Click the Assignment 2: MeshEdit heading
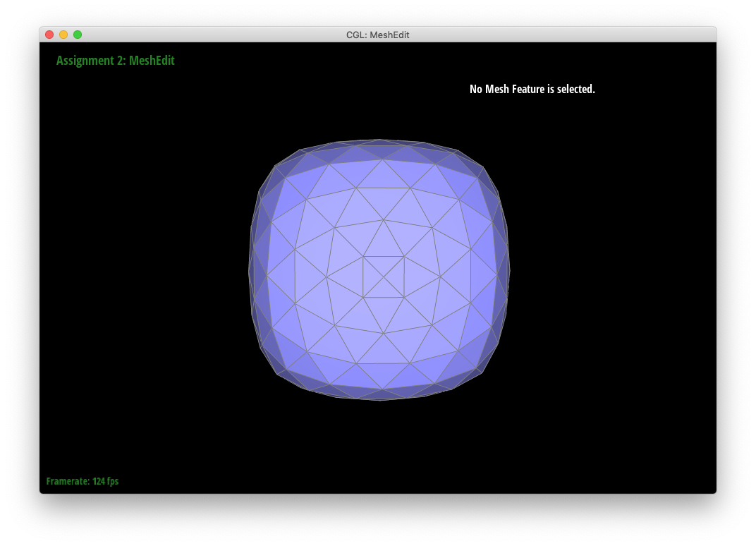Image resolution: width=756 pixels, height=546 pixels. click(116, 61)
